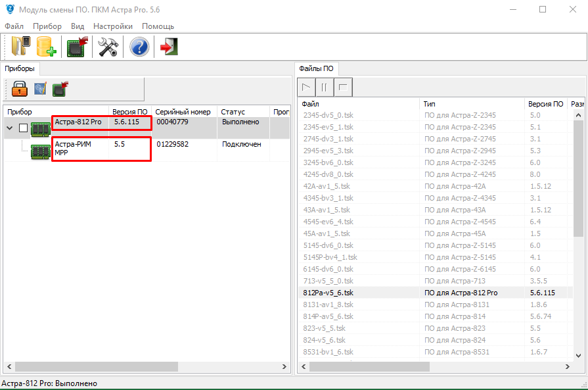Click serial number 00040779

(x=173, y=122)
